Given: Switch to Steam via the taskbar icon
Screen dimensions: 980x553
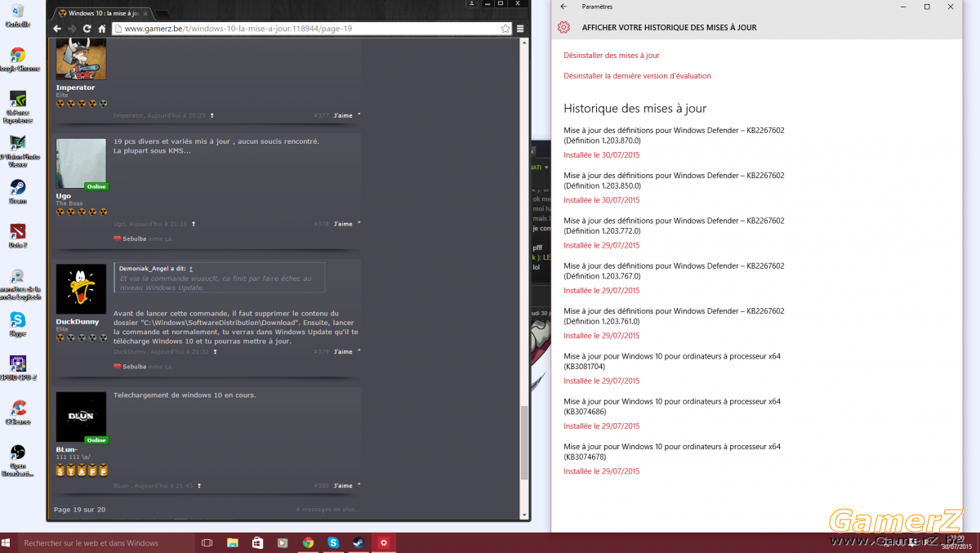Looking at the screenshot, I should 358,542.
